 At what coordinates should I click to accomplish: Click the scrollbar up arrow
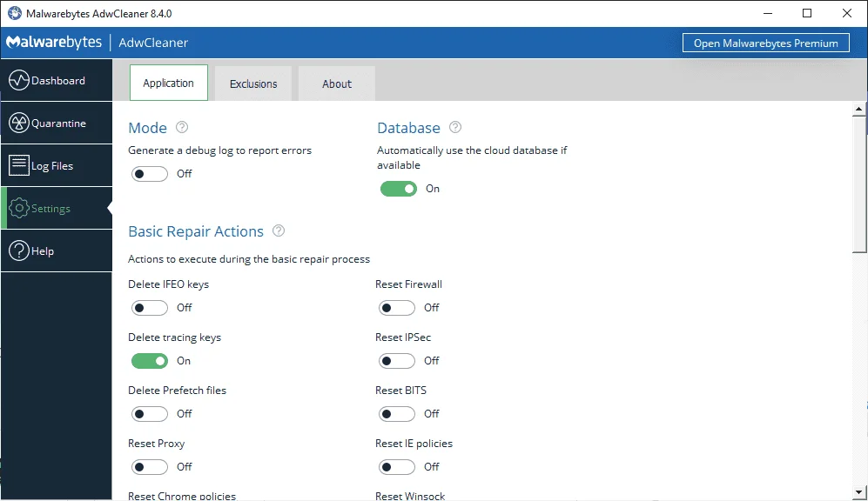coord(858,109)
